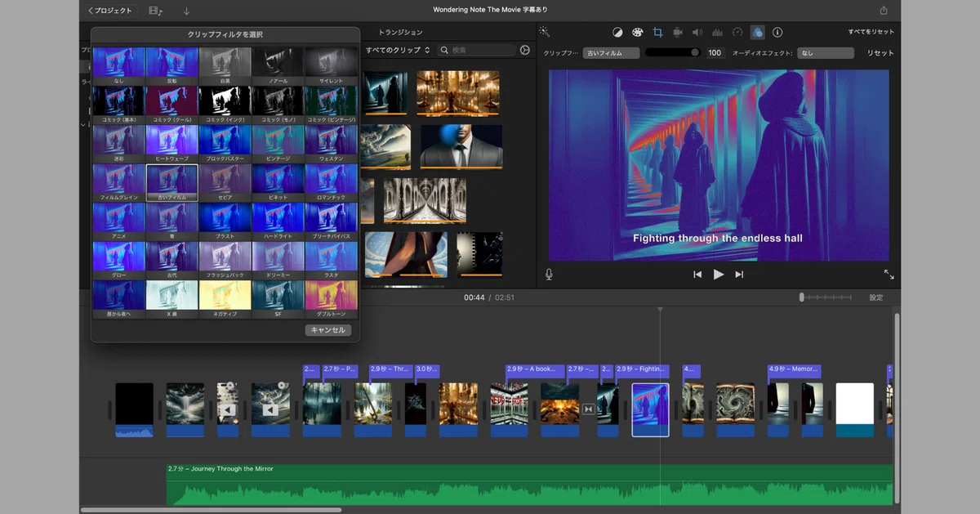Click the import media down arrow
Viewport: 980px width, 514px height.
point(186,11)
